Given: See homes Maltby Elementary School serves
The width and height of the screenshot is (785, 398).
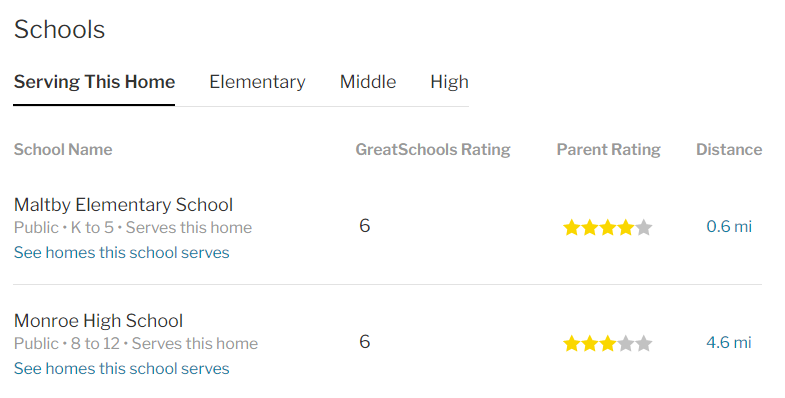Looking at the screenshot, I should (122, 252).
